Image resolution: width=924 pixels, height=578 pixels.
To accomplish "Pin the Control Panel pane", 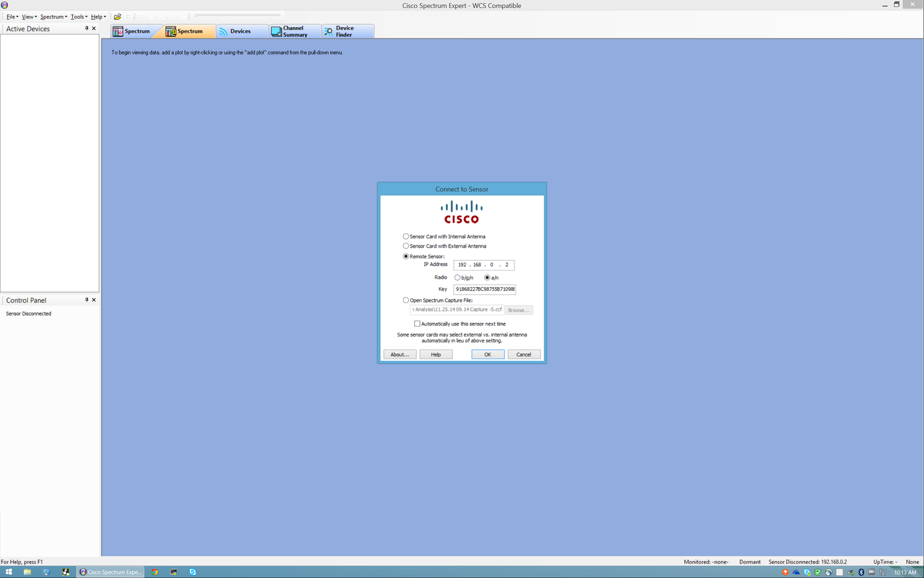I will point(86,300).
